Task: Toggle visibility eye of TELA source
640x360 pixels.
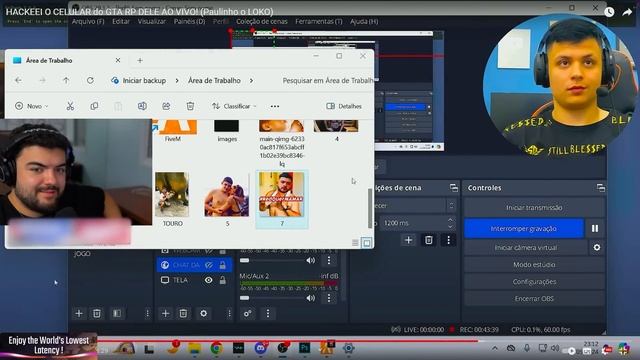Action: [x=209, y=280]
